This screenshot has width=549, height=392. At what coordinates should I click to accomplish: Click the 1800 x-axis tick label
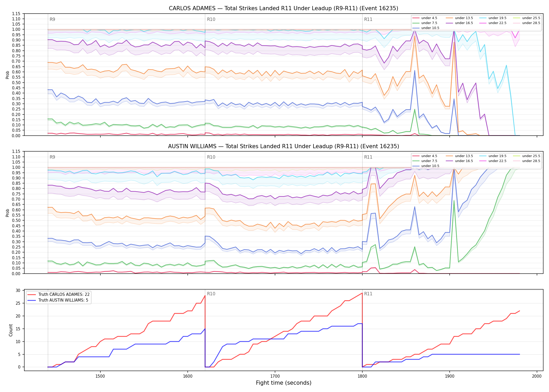(362, 376)
